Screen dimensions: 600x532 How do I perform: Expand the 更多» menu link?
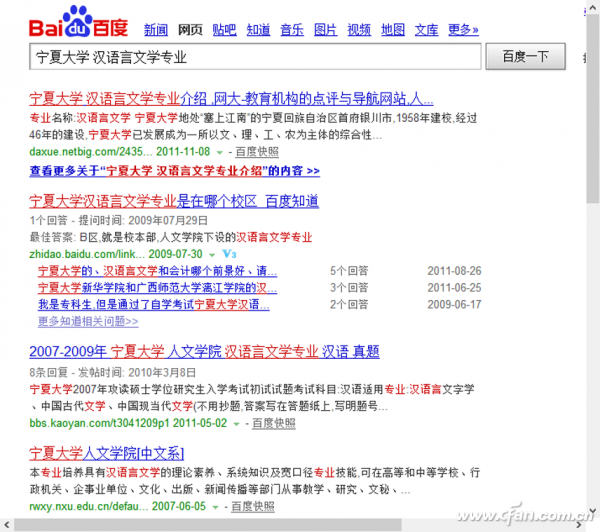tap(463, 29)
